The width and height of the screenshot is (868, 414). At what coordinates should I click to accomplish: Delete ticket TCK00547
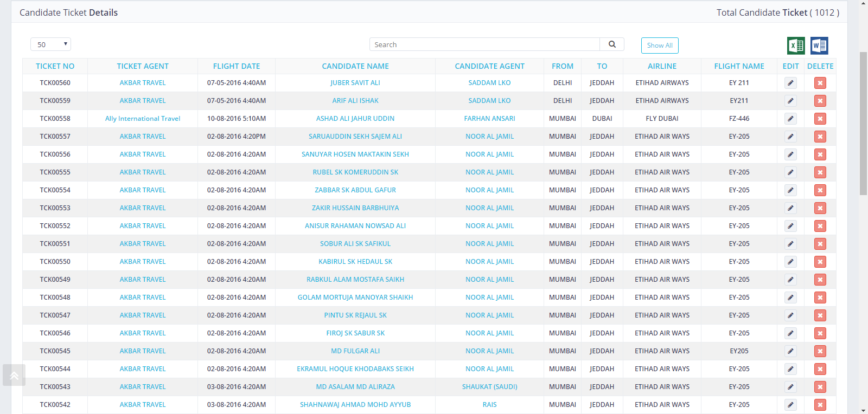(x=820, y=315)
